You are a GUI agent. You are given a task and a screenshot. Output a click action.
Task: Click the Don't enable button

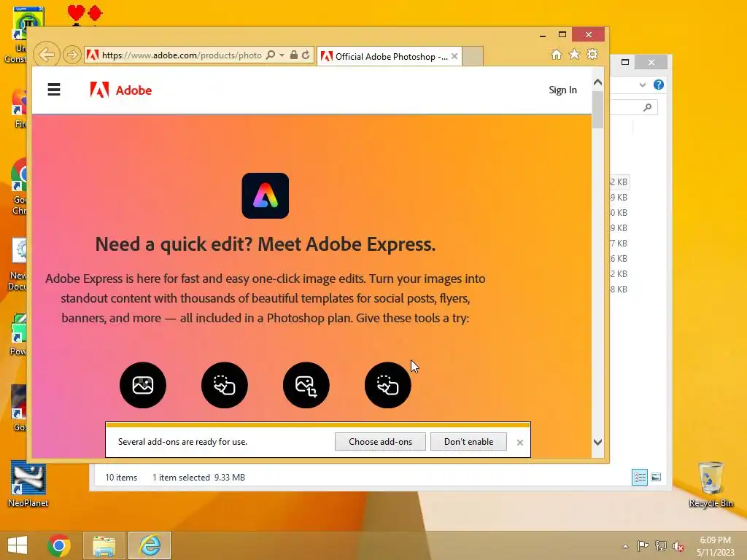469,441
